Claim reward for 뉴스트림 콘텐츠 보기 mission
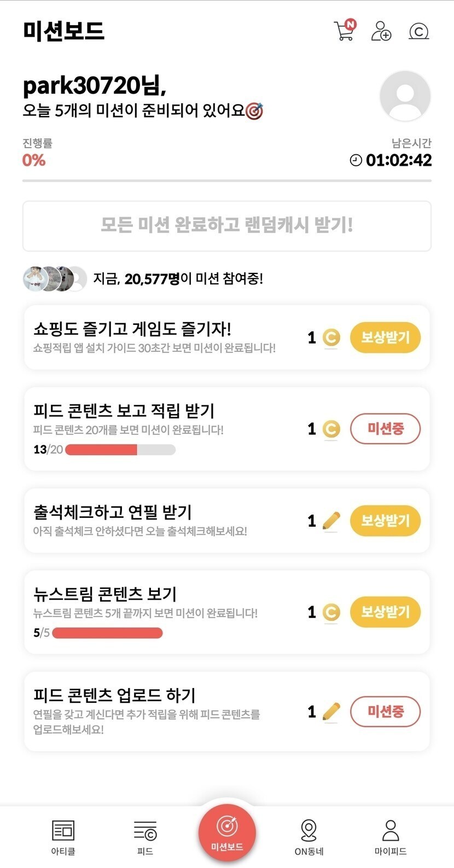Image resolution: width=454 pixels, height=868 pixels. point(385,612)
